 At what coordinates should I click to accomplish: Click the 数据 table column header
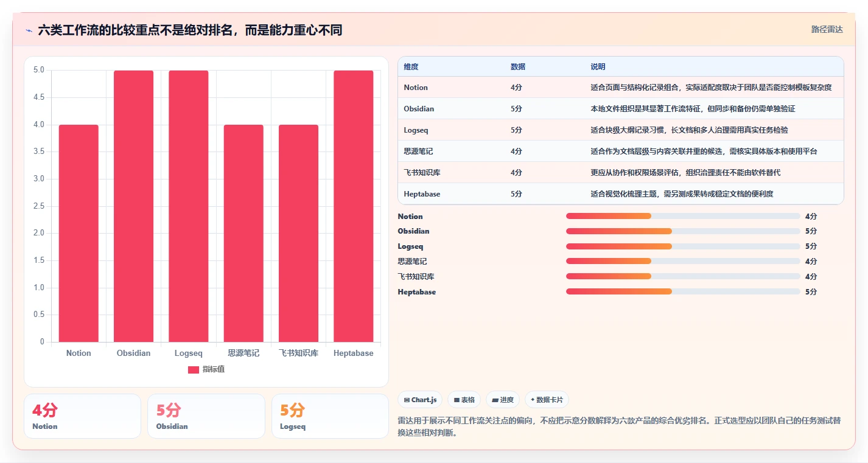(518, 67)
